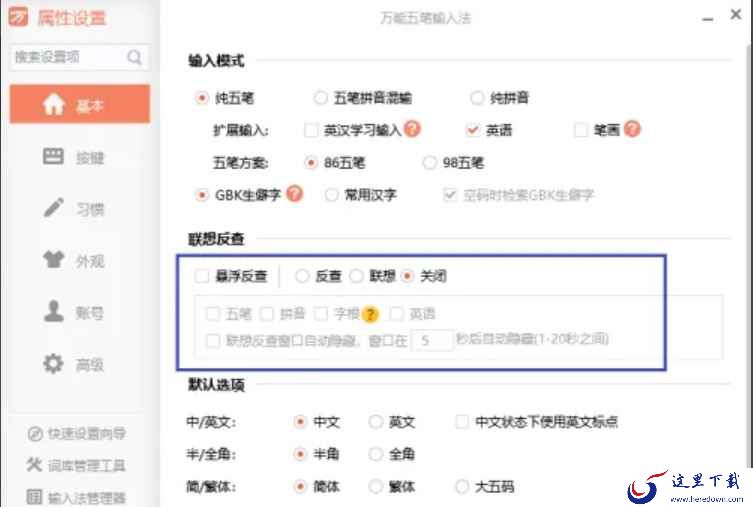Check the 英语 lookup checkbox
The width and height of the screenshot is (753, 507).
point(396,314)
